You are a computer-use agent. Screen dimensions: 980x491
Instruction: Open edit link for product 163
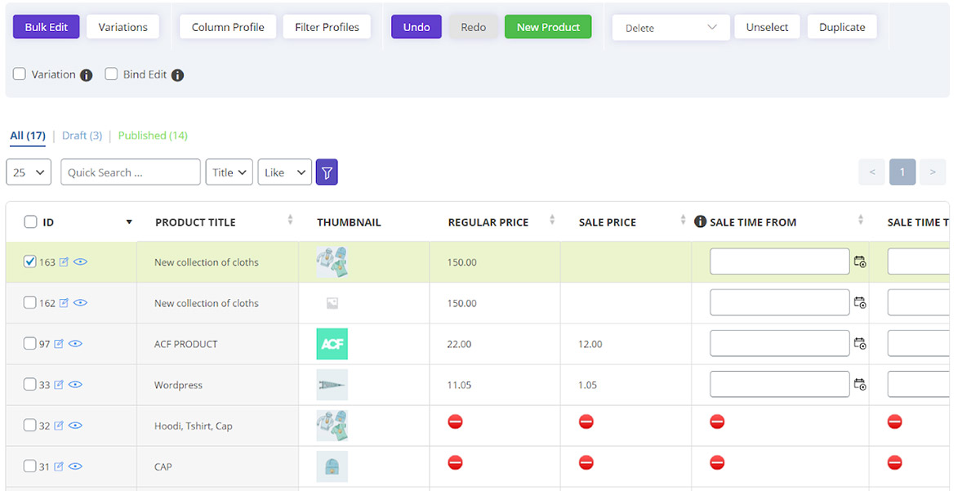click(x=65, y=262)
